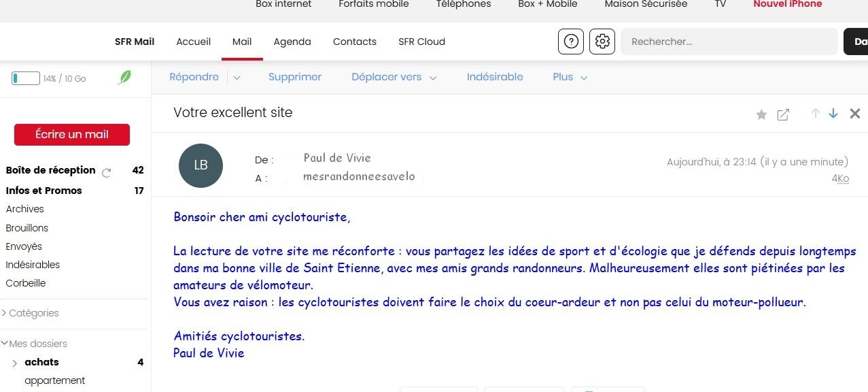The image size is (868, 392).
Task: Open the Contacts tab
Action: pos(354,42)
